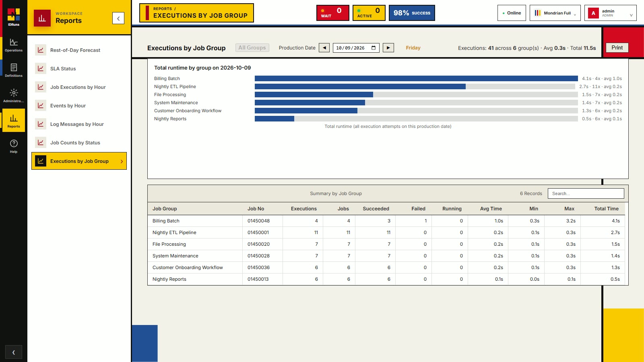Open the admin user menu
The image size is (644, 362).
point(610,13)
